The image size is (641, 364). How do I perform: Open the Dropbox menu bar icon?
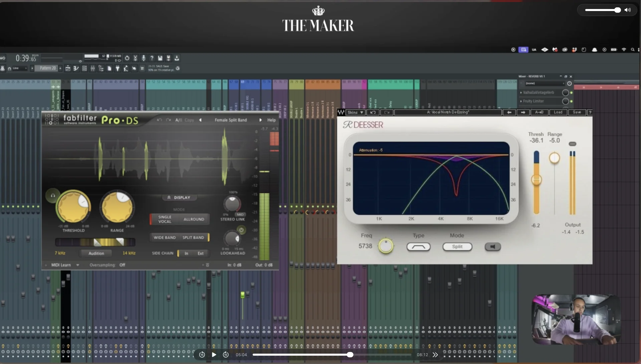click(x=574, y=50)
